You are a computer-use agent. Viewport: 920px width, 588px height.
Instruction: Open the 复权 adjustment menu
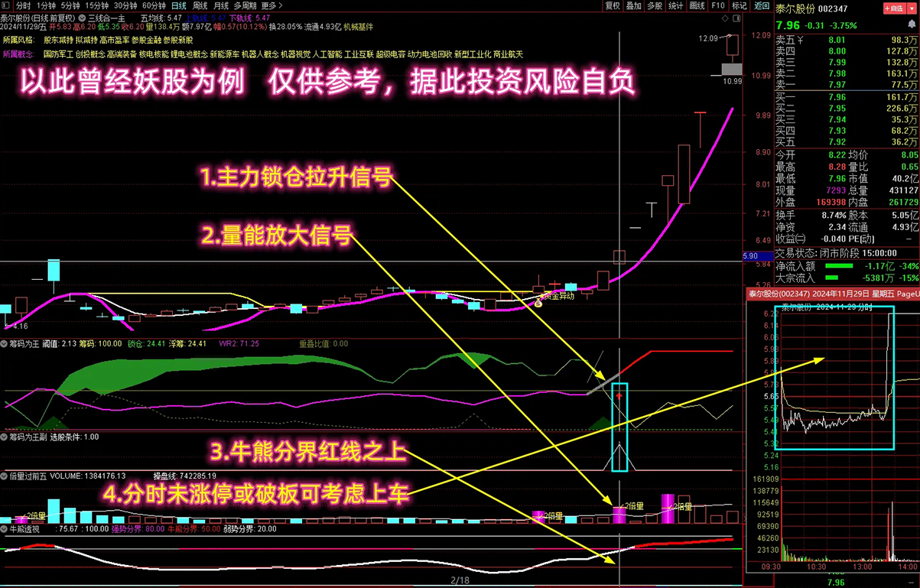point(613,5)
